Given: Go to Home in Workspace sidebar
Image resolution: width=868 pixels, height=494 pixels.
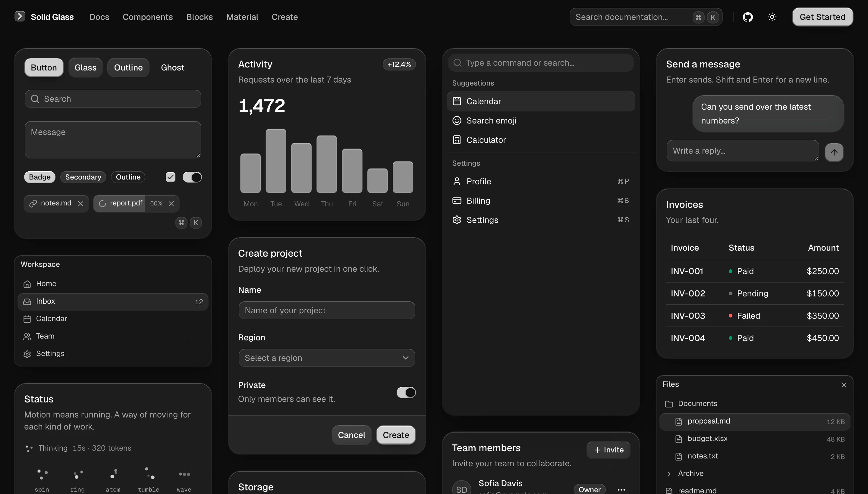Looking at the screenshot, I should [113, 284].
